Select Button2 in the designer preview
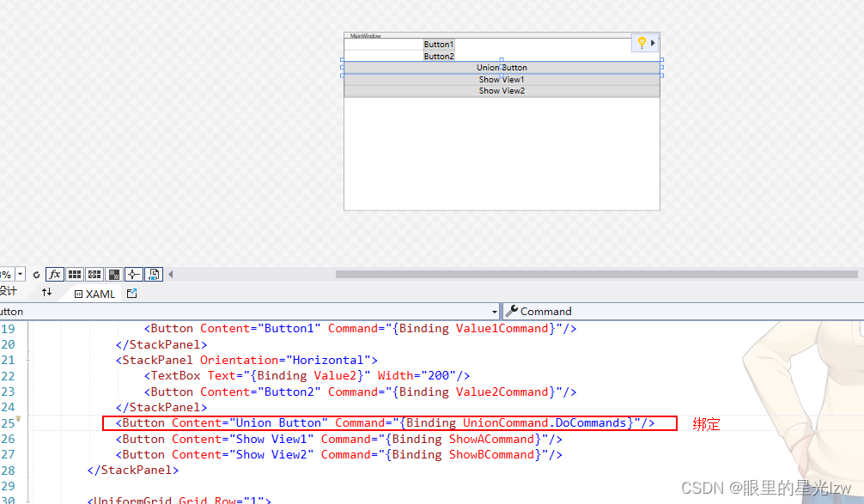This screenshot has width=864, height=504. point(439,56)
